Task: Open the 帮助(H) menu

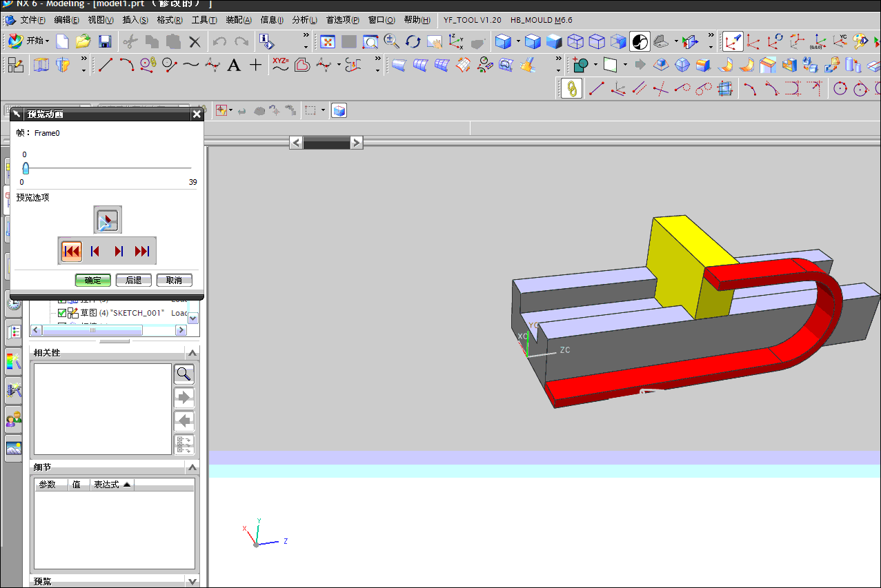Action: coord(417,20)
